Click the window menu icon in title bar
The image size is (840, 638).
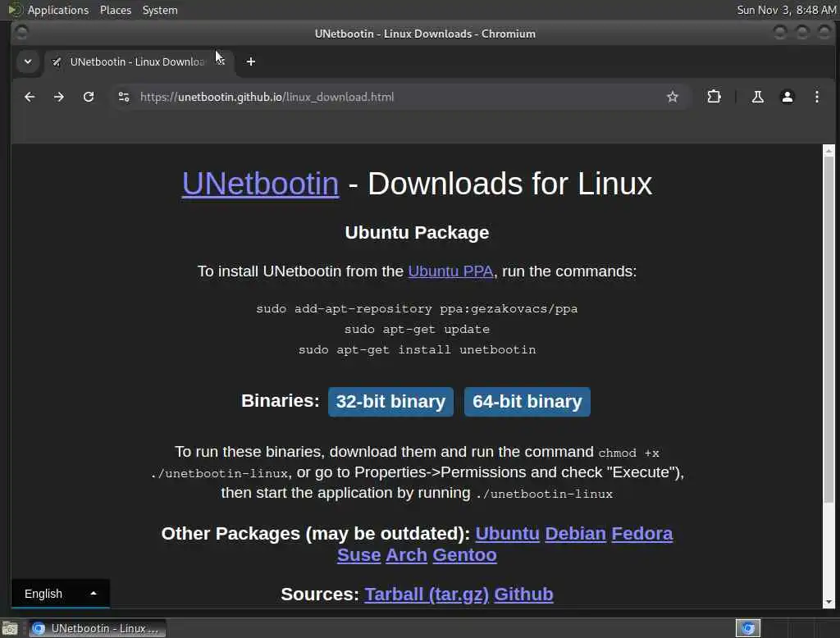pyautogui.click(x=21, y=34)
